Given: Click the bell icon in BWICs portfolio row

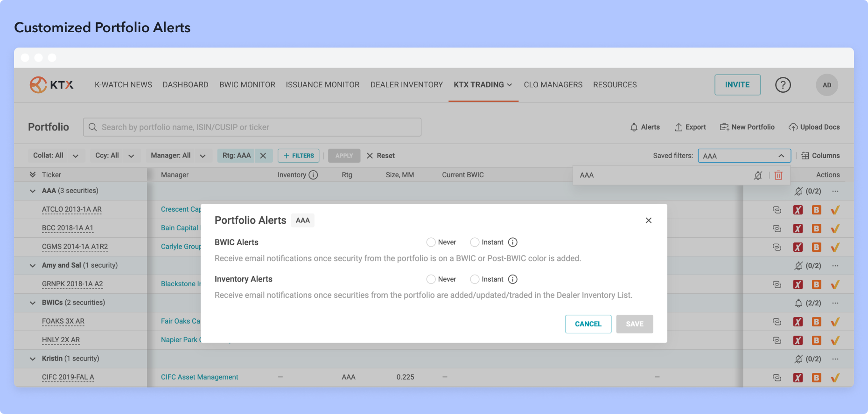Looking at the screenshot, I should click(798, 303).
